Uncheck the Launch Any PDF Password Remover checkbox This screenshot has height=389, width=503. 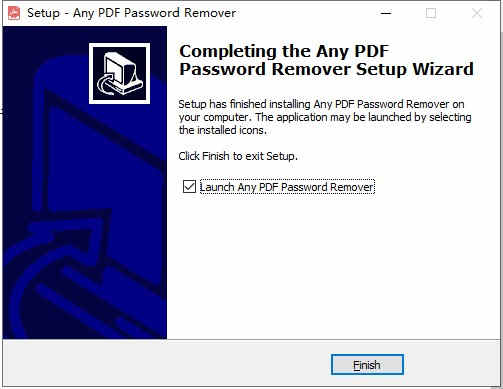(189, 187)
